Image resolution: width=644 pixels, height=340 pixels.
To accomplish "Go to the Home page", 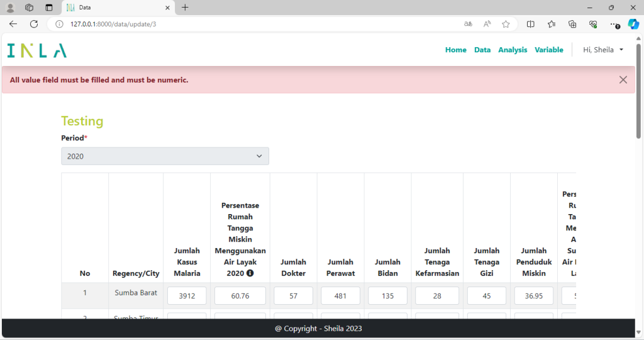I will coord(456,50).
